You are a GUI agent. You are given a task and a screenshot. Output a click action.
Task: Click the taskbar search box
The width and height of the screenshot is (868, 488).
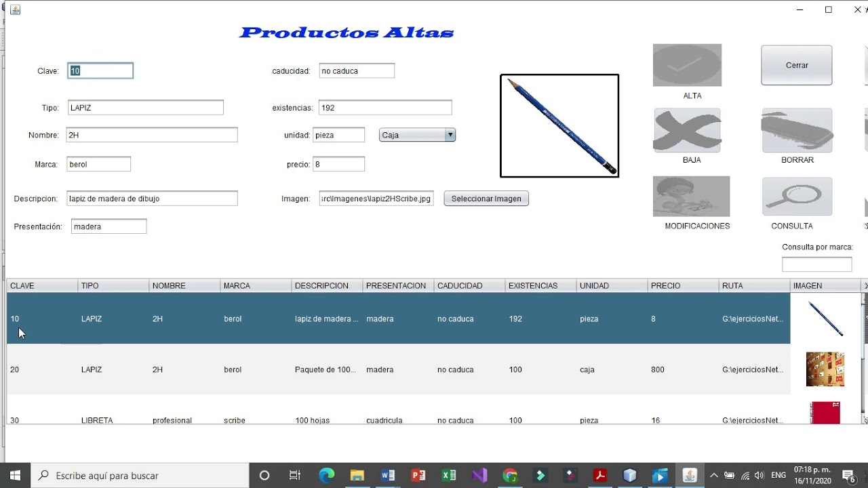pos(140,476)
